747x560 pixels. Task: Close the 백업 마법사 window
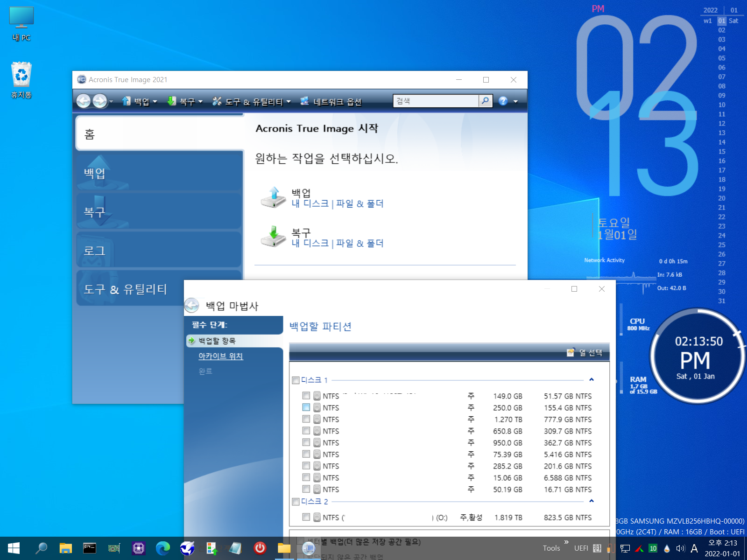pos(602,289)
